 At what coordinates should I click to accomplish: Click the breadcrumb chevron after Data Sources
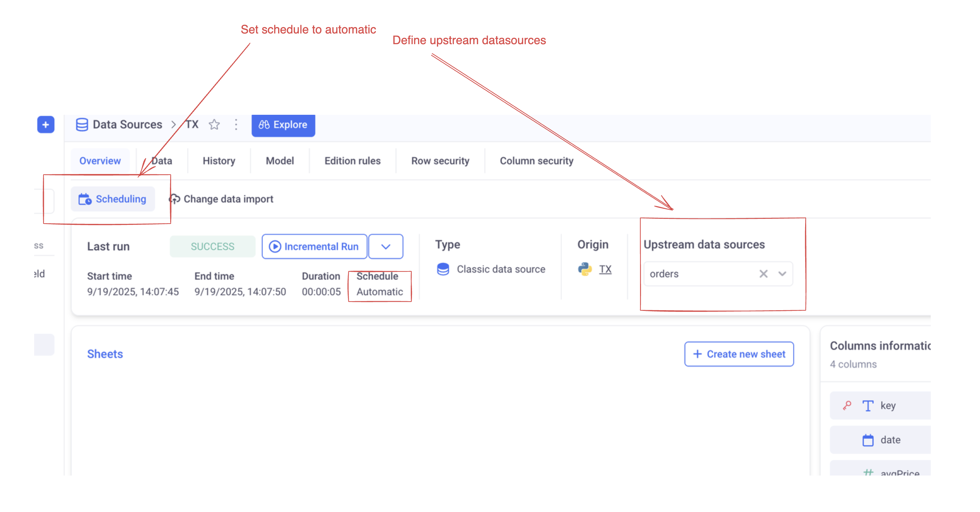tap(173, 125)
